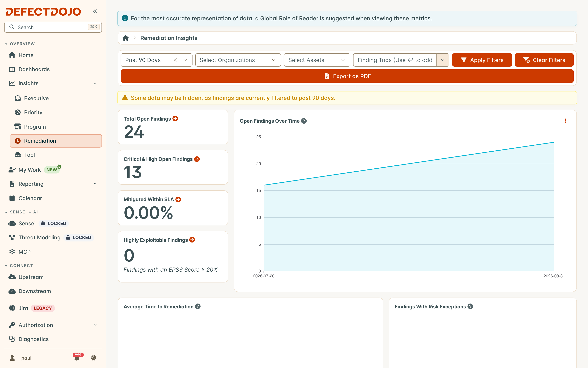Show help for Average Time to Remediation
Viewport: 588px width, 368px height.
click(x=198, y=306)
